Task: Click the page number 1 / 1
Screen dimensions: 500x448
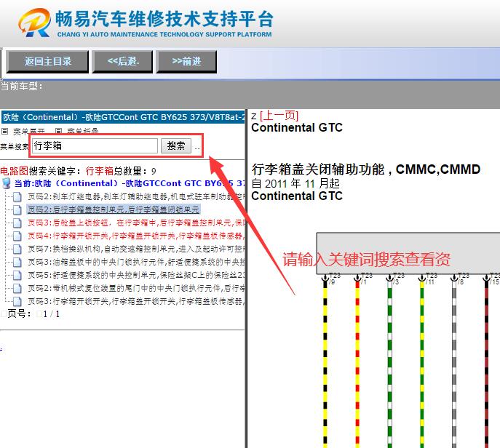Action: click(x=52, y=314)
